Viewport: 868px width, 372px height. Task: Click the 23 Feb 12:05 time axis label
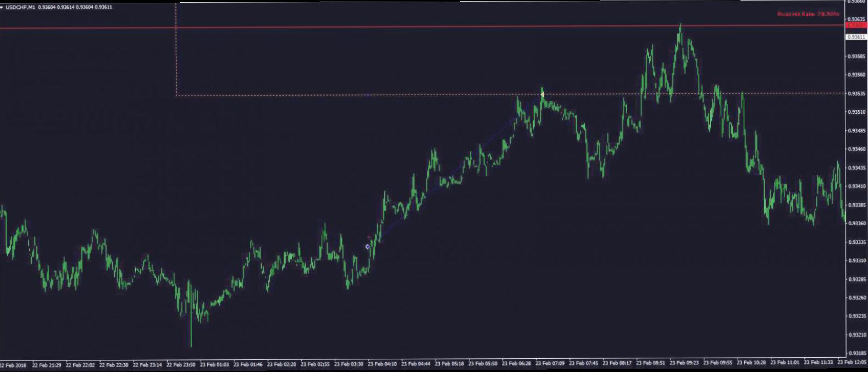pos(852,362)
